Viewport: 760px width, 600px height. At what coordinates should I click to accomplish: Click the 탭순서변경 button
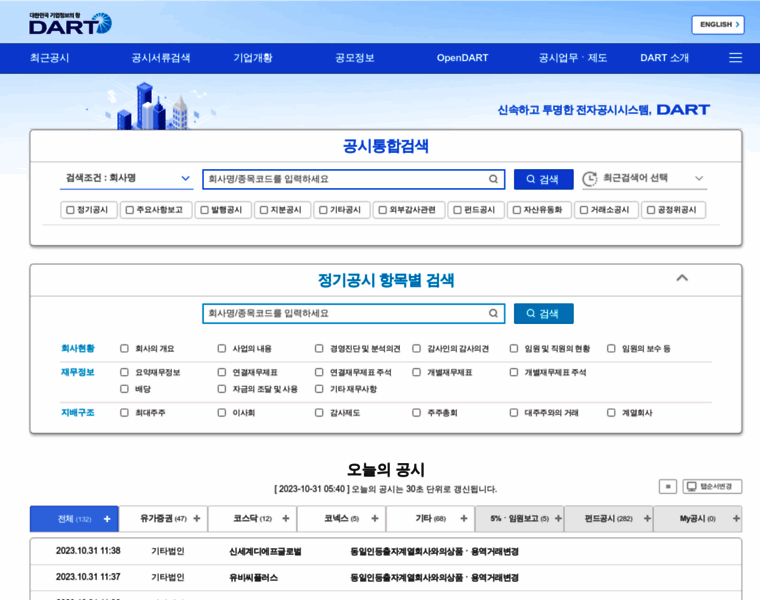pos(712,486)
